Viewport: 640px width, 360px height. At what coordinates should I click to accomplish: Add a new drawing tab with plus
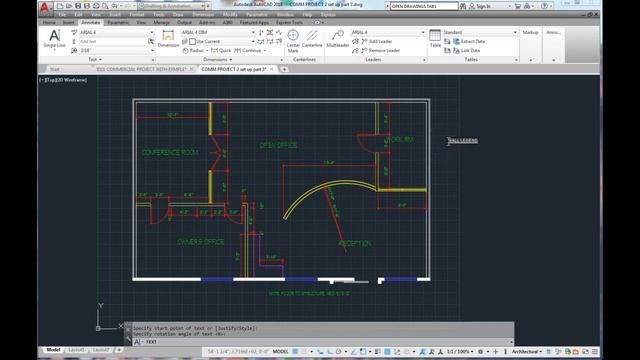pyautogui.click(x=284, y=69)
